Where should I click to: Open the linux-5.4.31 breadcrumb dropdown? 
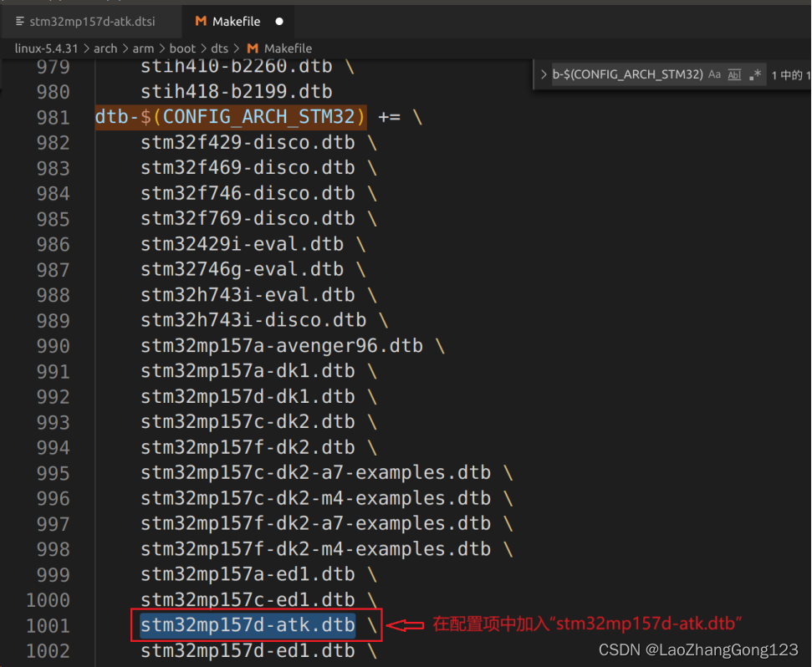[x=46, y=48]
